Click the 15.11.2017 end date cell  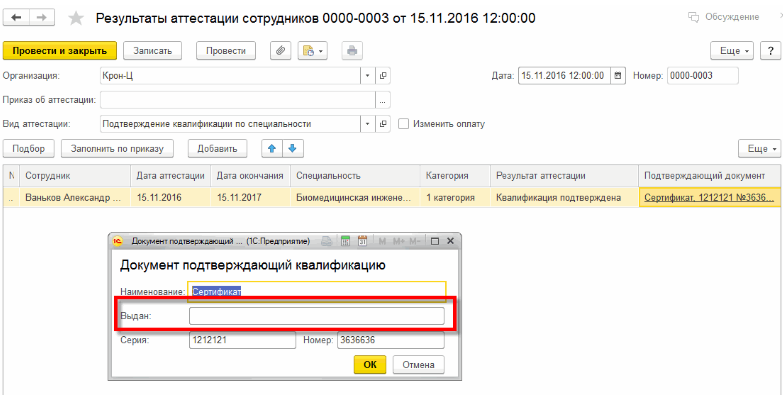click(251, 198)
